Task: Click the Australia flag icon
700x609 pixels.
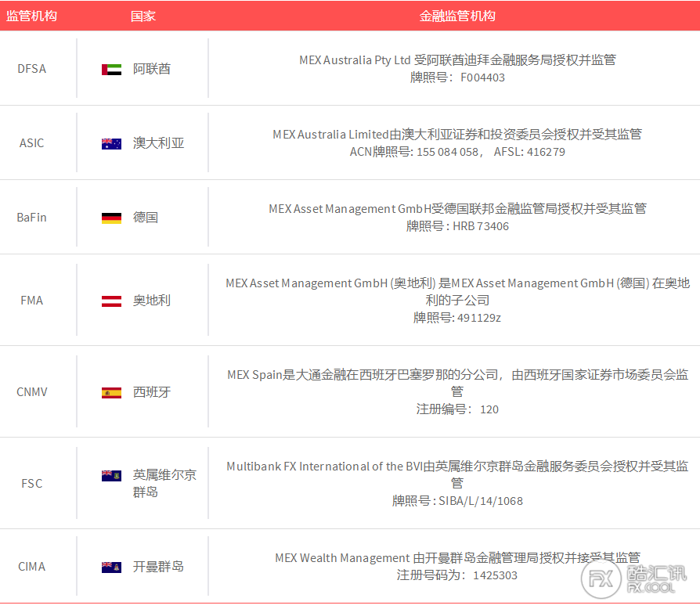Action: (x=111, y=144)
